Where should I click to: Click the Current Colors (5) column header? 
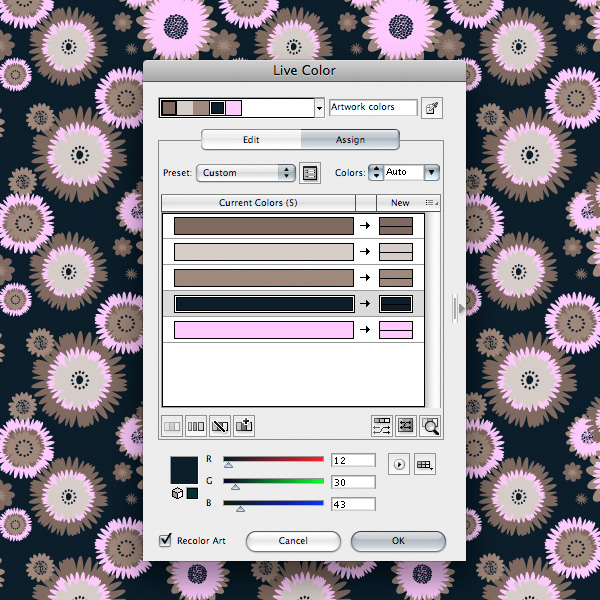pyautogui.click(x=258, y=203)
